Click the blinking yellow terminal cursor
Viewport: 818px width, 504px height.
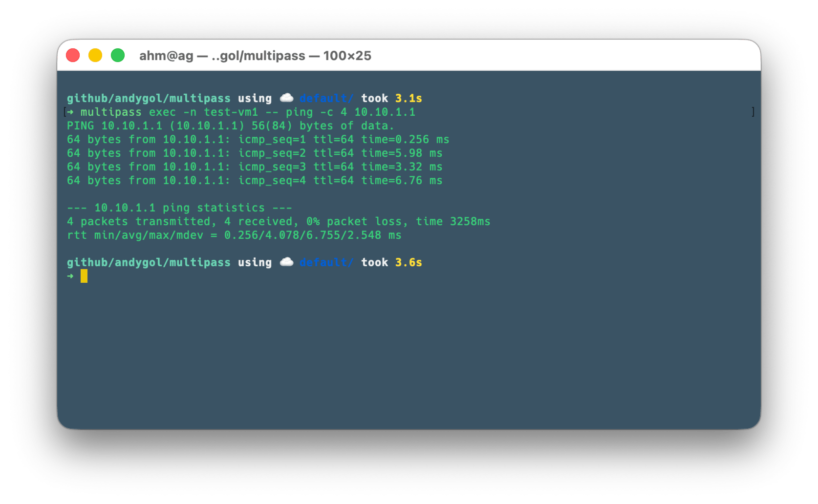(84, 276)
